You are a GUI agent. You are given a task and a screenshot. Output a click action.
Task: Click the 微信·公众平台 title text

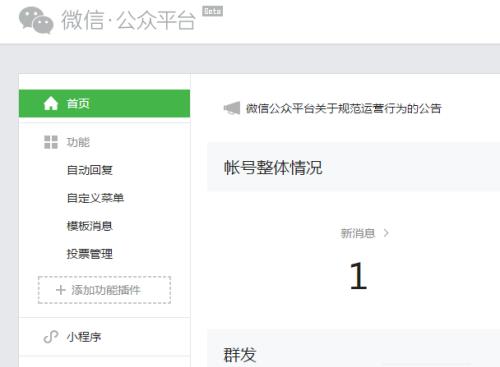click(x=128, y=20)
